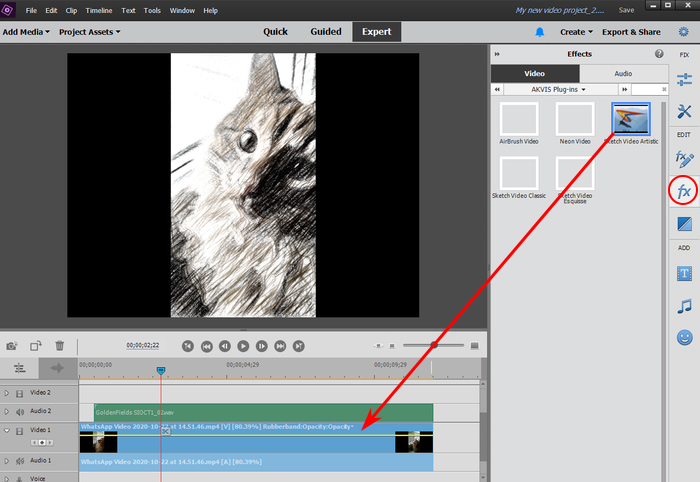
Task: Click the scissors split clip icon
Action: (166, 431)
